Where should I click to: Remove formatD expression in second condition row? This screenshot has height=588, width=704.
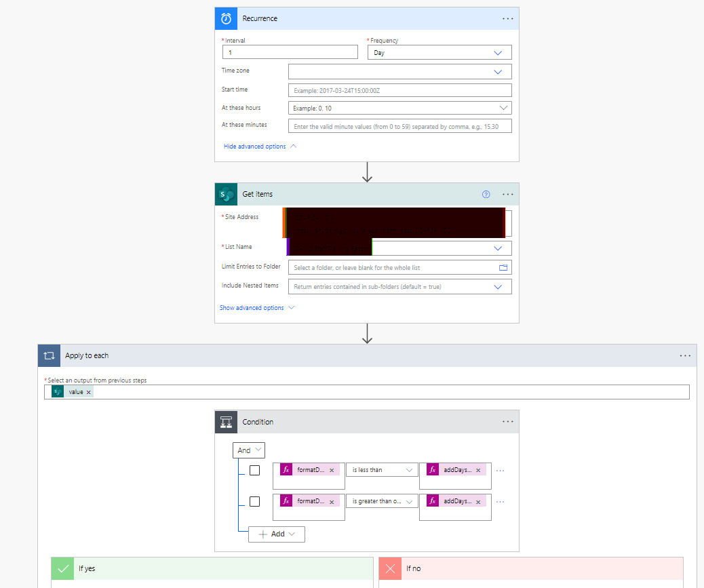tap(332, 502)
